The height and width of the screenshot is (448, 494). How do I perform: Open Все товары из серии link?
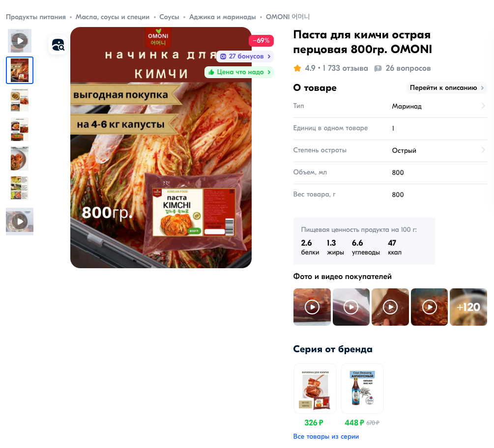pyautogui.click(x=326, y=436)
